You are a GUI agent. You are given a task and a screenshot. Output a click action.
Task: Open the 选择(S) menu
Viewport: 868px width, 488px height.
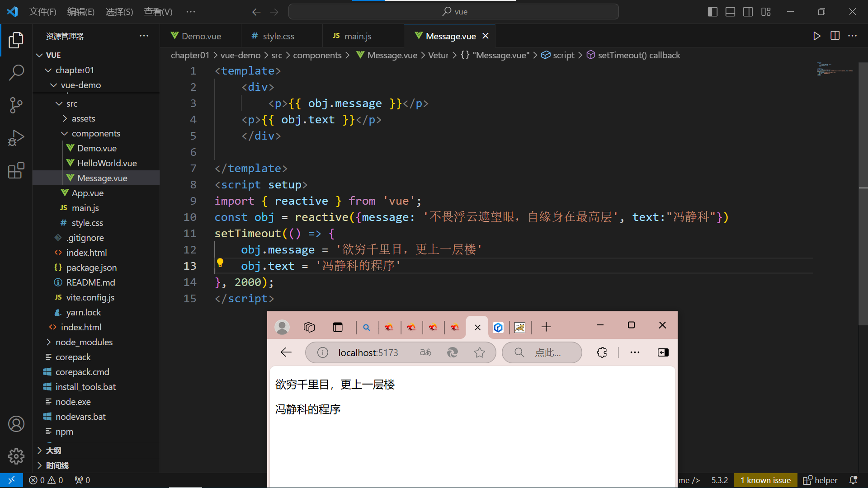click(119, 12)
